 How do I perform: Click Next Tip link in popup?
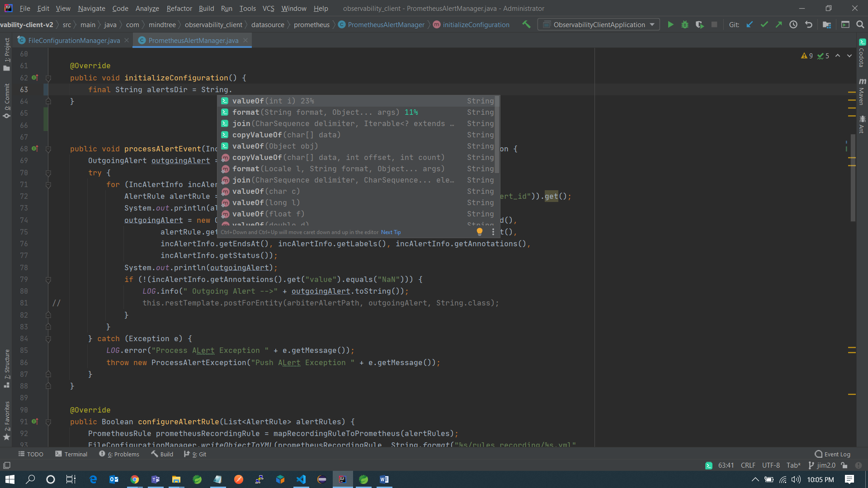click(x=391, y=232)
